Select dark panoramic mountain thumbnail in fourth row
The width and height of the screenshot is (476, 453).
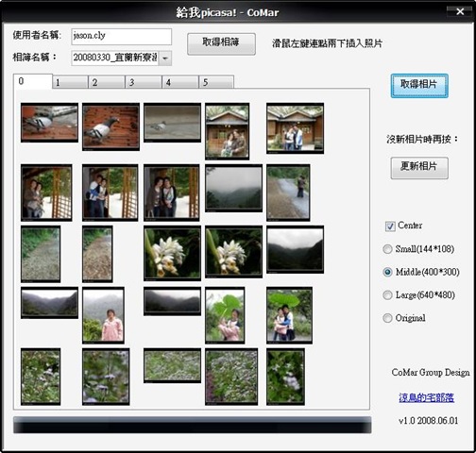[x=172, y=301]
